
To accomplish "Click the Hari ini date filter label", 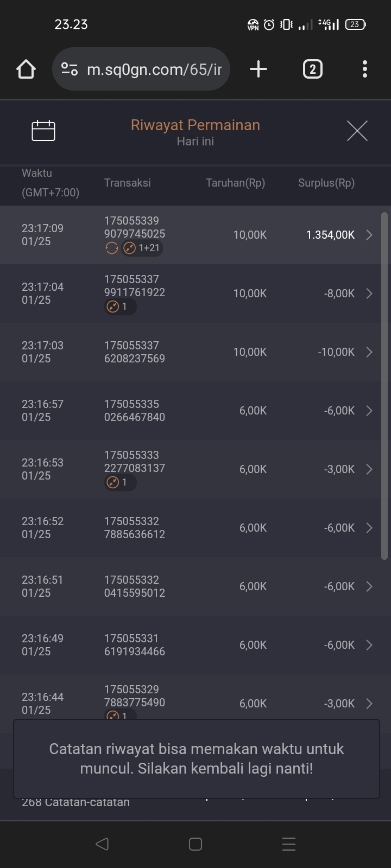I will [195, 142].
